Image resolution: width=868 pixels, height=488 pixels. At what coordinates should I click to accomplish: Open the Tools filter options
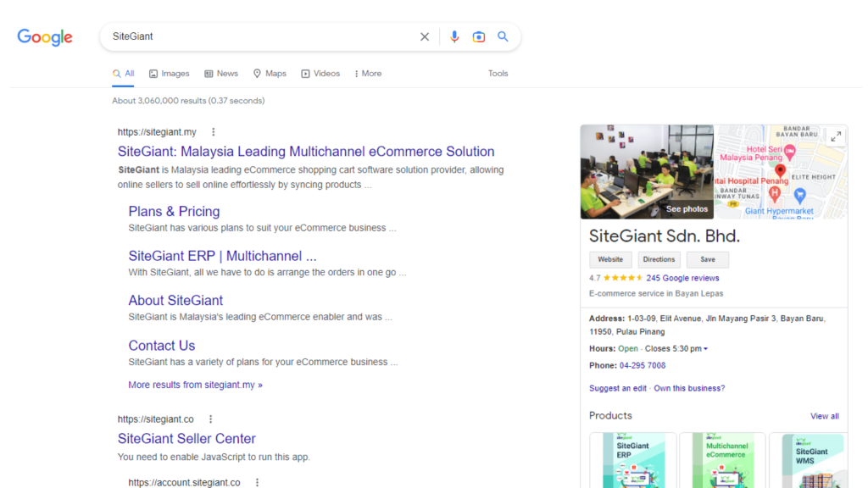(498, 74)
